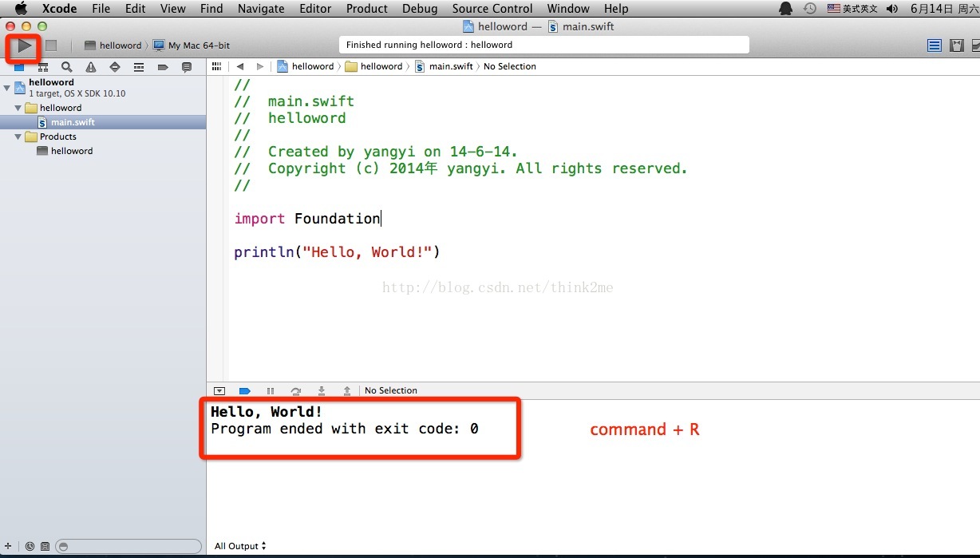Click No Selection in debug bar

391,390
